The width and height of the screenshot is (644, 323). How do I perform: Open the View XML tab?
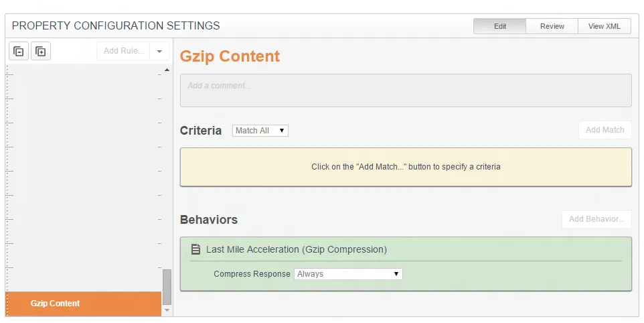click(x=605, y=26)
